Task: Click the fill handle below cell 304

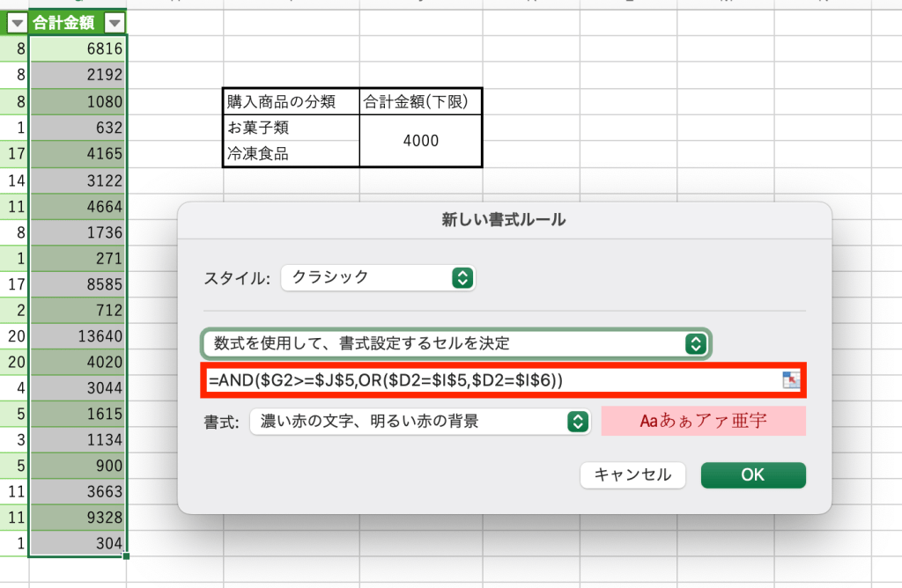Action: coord(127,556)
